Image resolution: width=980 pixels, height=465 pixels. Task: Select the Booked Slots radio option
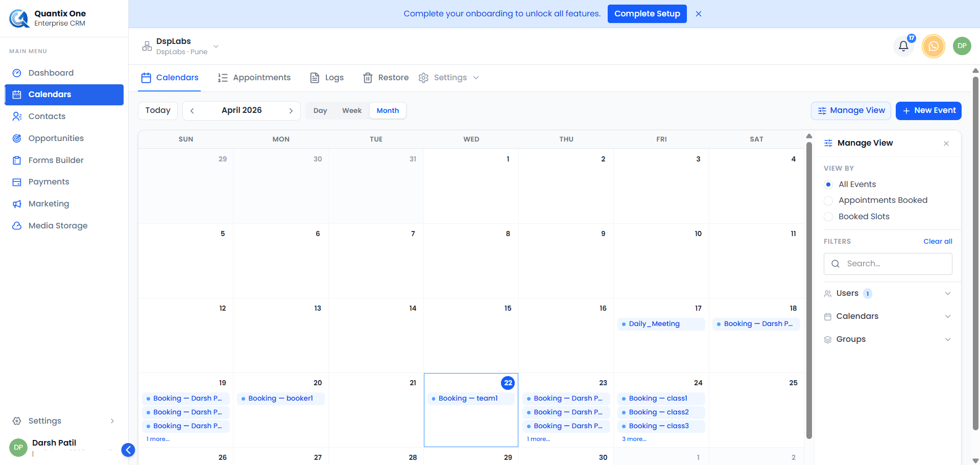(828, 217)
